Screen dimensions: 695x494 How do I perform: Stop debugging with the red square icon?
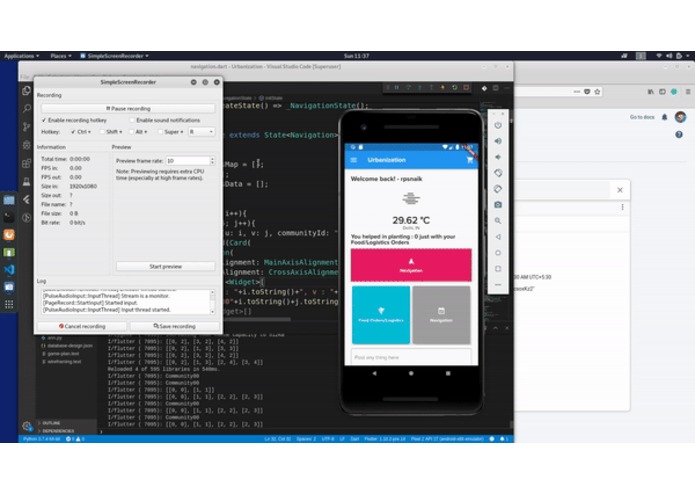[x=466, y=88]
